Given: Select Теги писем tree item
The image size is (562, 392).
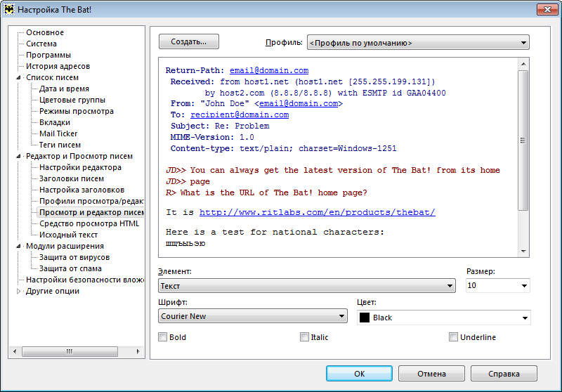Looking at the screenshot, I should coord(60,145).
